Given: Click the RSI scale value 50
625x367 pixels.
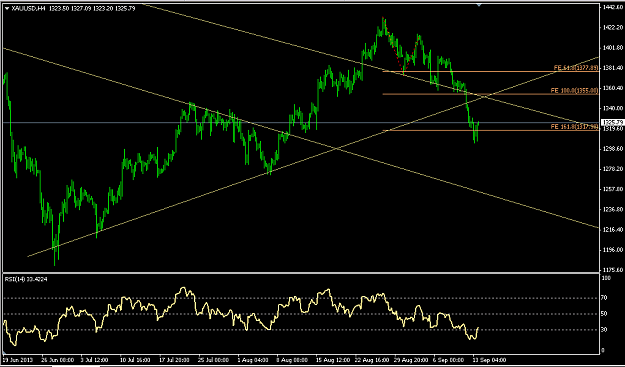Looking at the screenshot, I should (604, 314).
